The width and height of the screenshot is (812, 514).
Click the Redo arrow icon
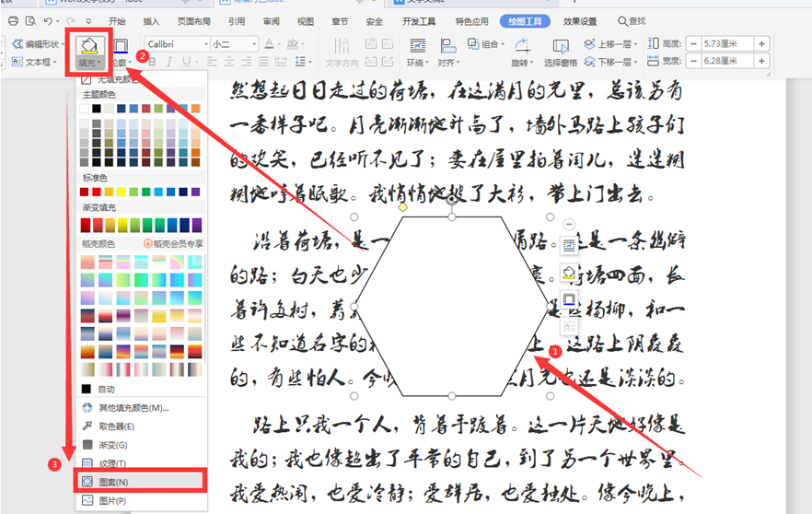tap(71, 21)
